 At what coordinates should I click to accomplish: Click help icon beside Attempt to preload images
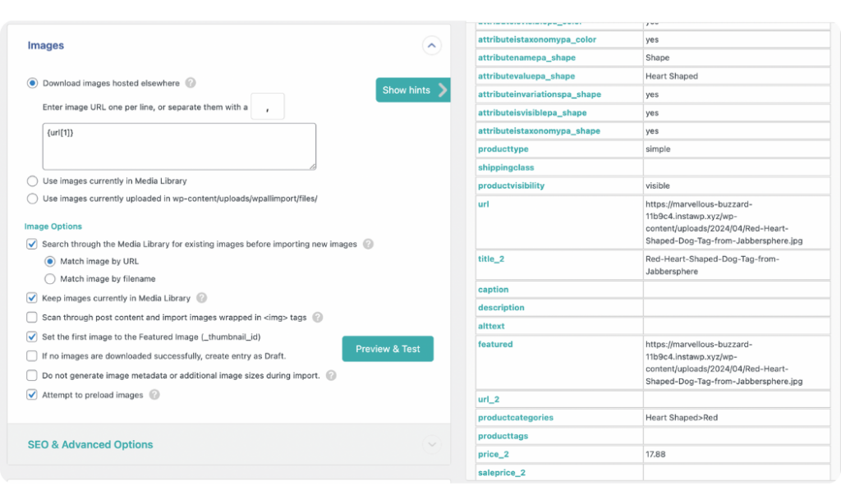(x=154, y=395)
